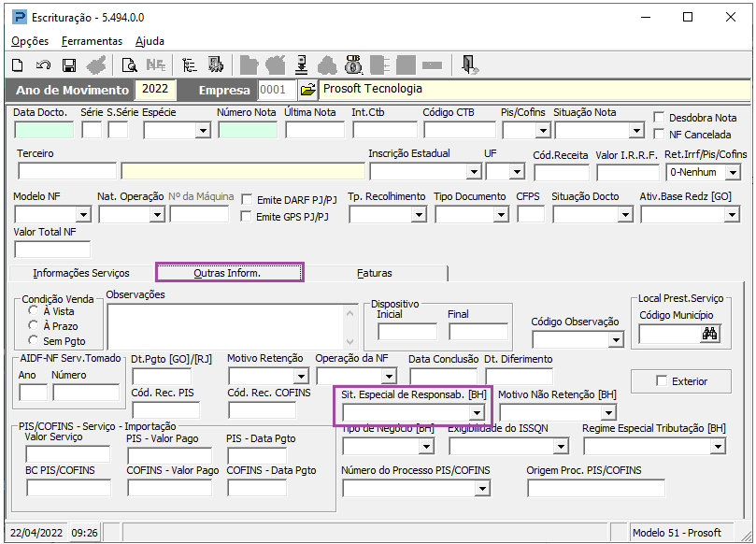
Task: Open the Espécie dropdown
Action: click(203, 130)
